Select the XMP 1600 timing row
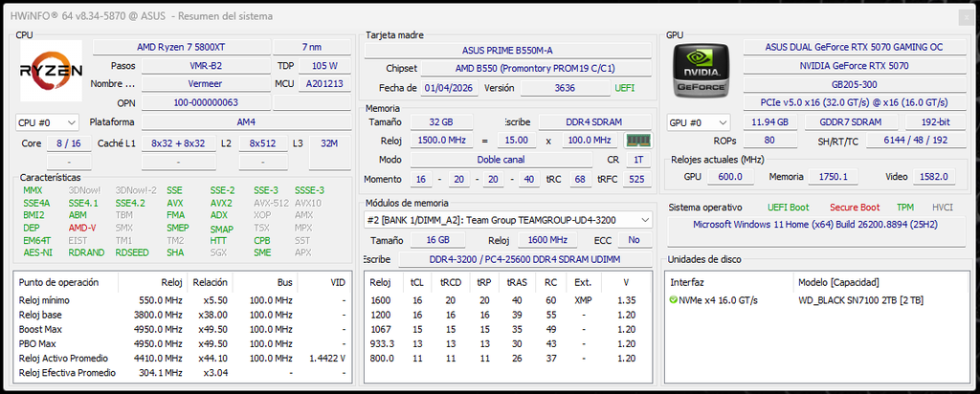The image size is (980, 394). coord(507,300)
